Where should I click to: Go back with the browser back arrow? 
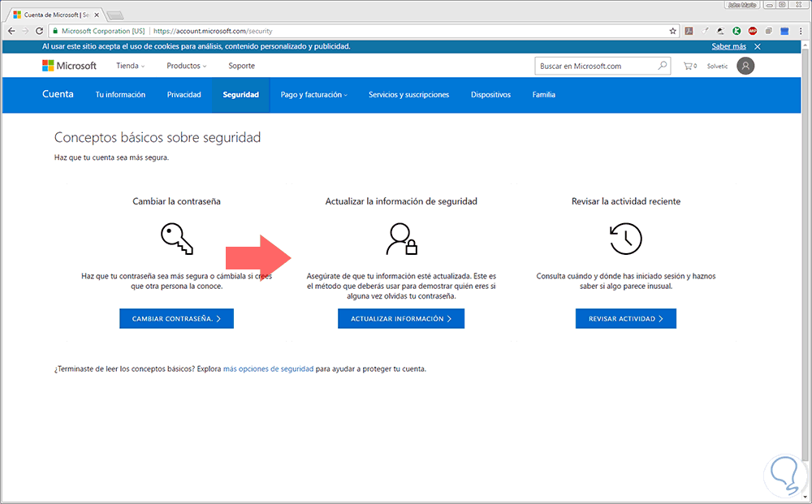click(x=11, y=31)
